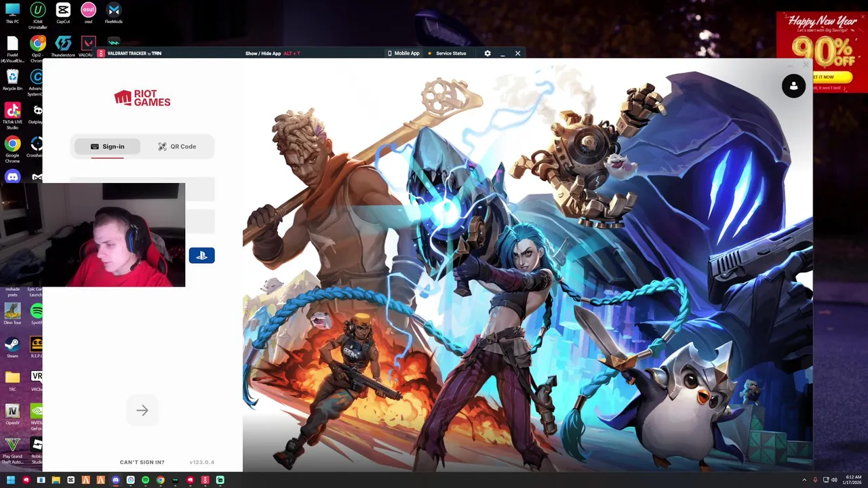The width and height of the screenshot is (868, 488).
Task: Open Spotify from the taskbar
Action: [145, 480]
